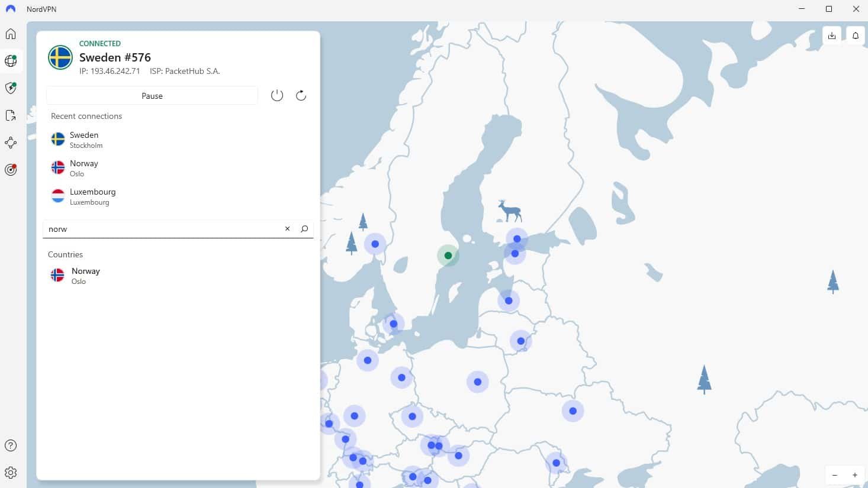Image resolution: width=868 pixels, height=488 pixels.
Task: Open the globe VPN servers sidebar icon
Action: click(11, 61)
